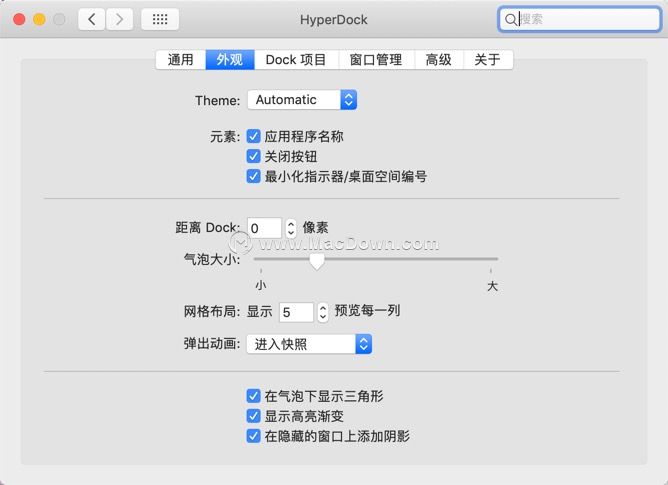Show all preferences grid icon

click(x=160, y=19)
